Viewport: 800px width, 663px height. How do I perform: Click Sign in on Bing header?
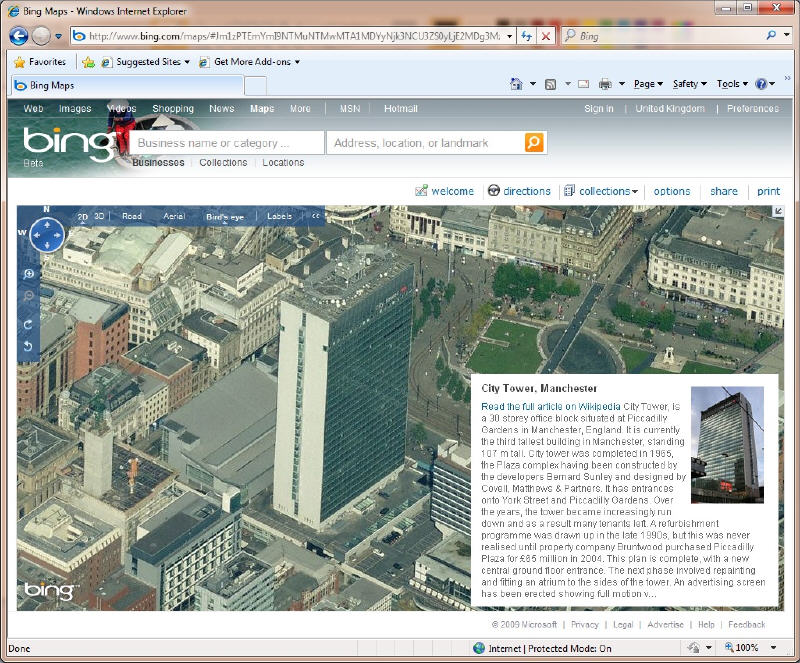point(599,109)
